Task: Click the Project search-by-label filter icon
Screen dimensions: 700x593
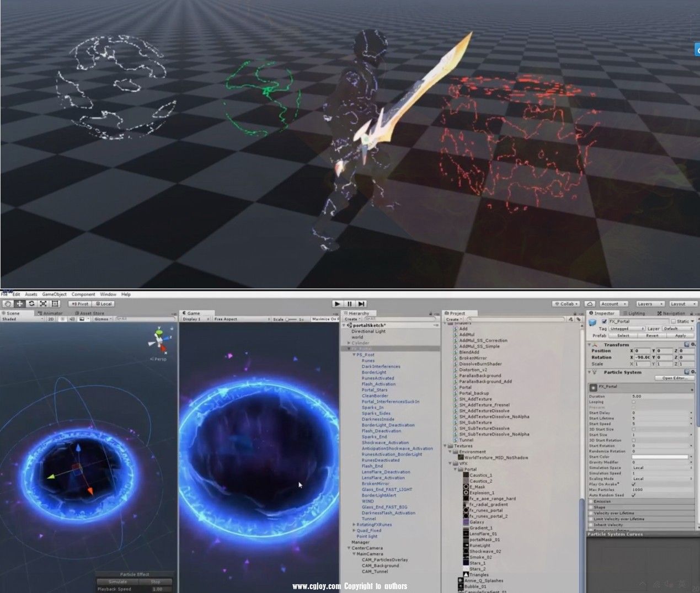Action: (x=578, y=319)
